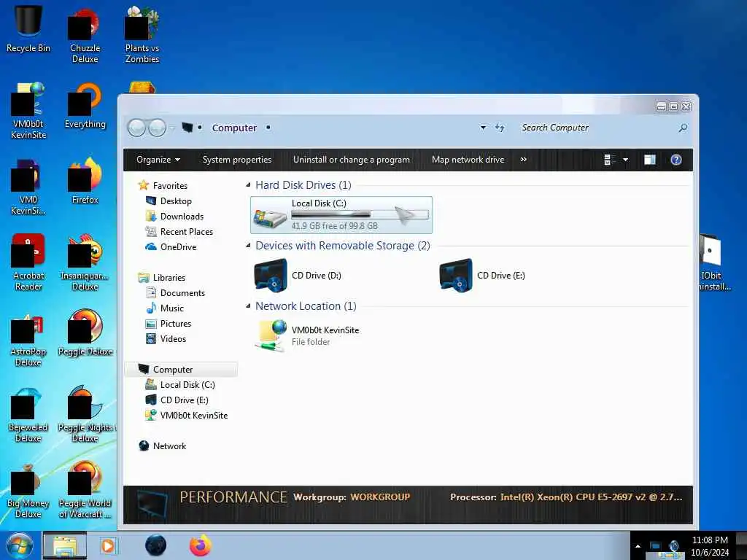This screenshot has height=560, width=747.
Task: Collapse the Hard Disk Drives group
Action: pyautogui.click(x=248, y=184)
